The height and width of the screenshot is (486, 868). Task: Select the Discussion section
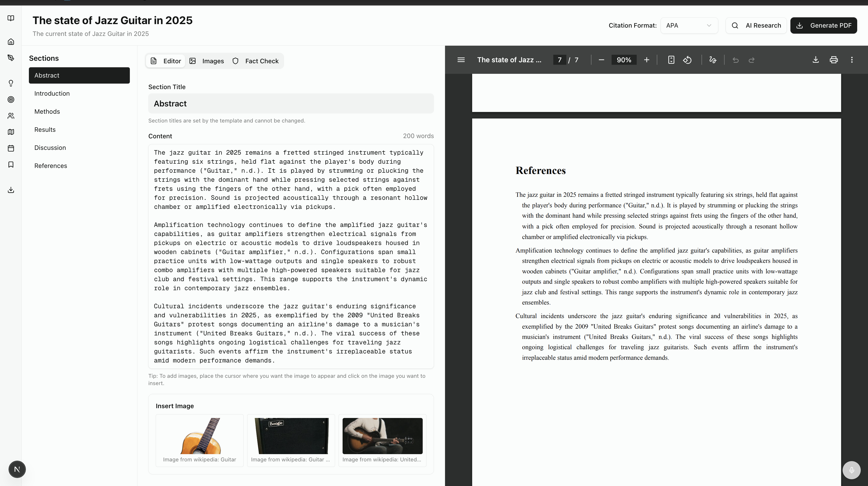50,148
